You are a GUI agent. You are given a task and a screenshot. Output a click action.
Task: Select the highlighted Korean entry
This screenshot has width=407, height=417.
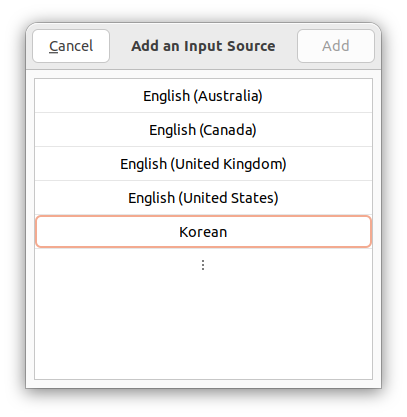pos(203,232)
